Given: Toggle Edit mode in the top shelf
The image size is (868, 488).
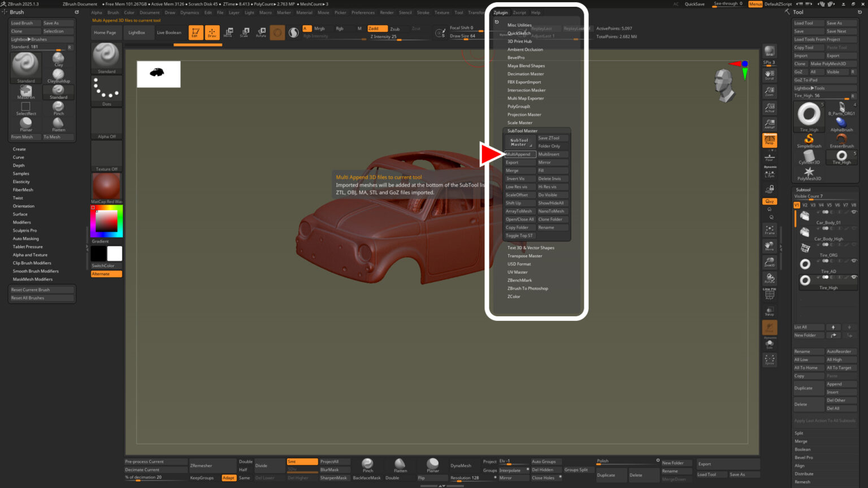Looking at the screenshot, I should point(195,32).
